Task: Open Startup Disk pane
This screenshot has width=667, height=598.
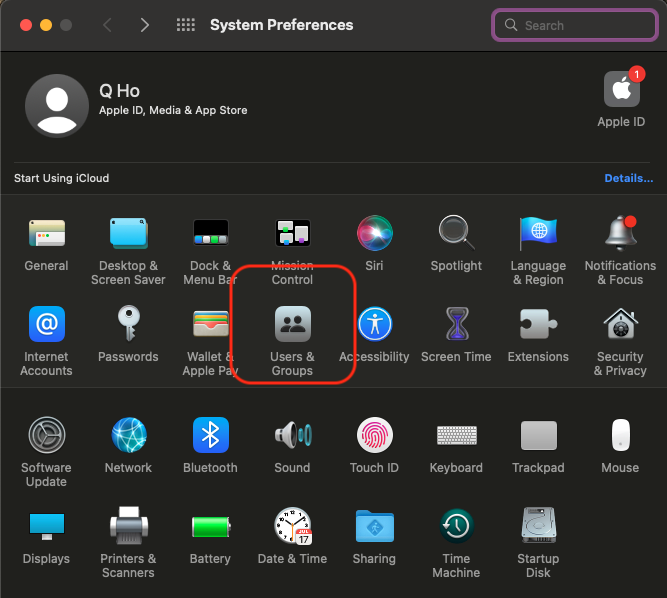Action: point(539,525)
